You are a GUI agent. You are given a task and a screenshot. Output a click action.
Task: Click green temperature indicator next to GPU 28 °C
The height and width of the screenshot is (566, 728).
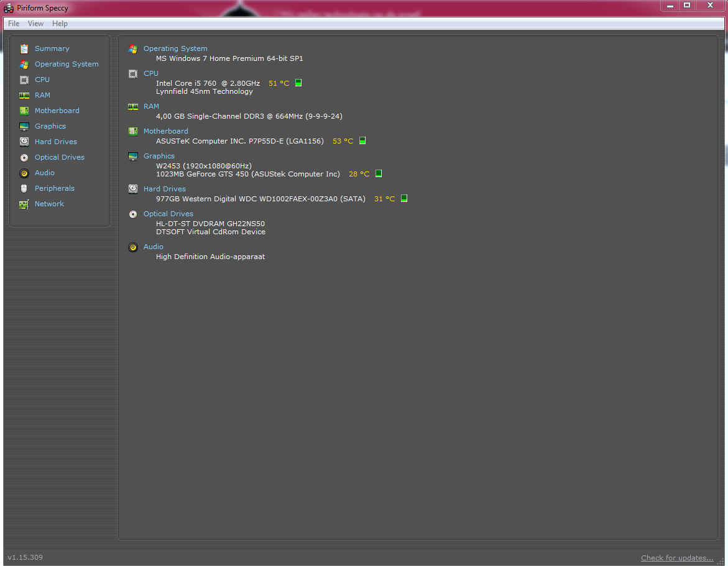(379, 173)
